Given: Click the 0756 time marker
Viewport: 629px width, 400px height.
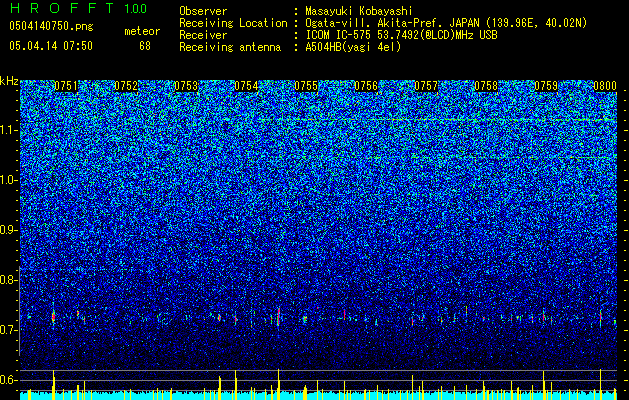Looking at the screenshot, I should (x=366, y=86).
